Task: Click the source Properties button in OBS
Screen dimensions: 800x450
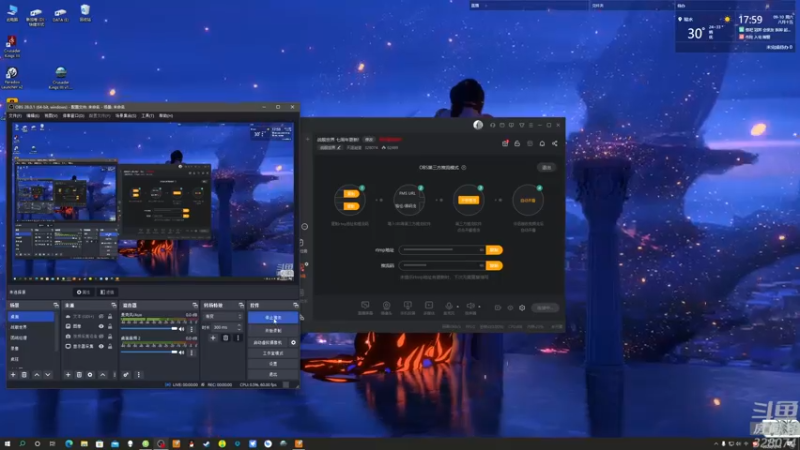Action: (83, 292)
